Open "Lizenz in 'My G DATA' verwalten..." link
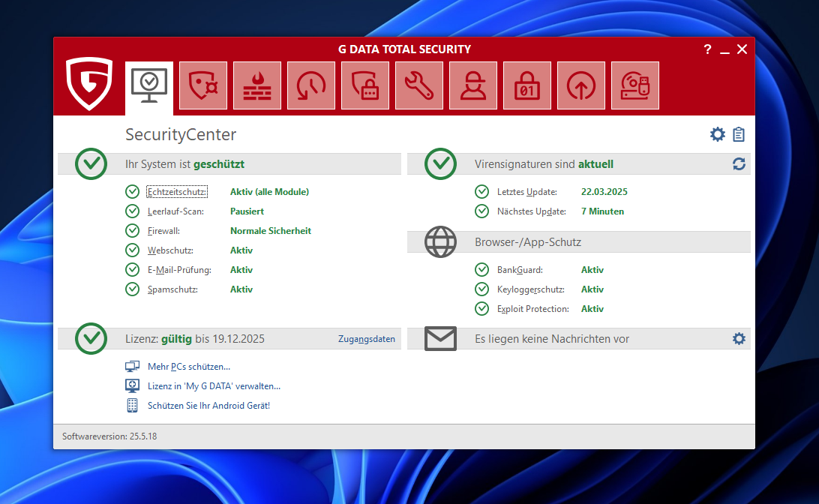The image size is (819, 504). point(214,386)
